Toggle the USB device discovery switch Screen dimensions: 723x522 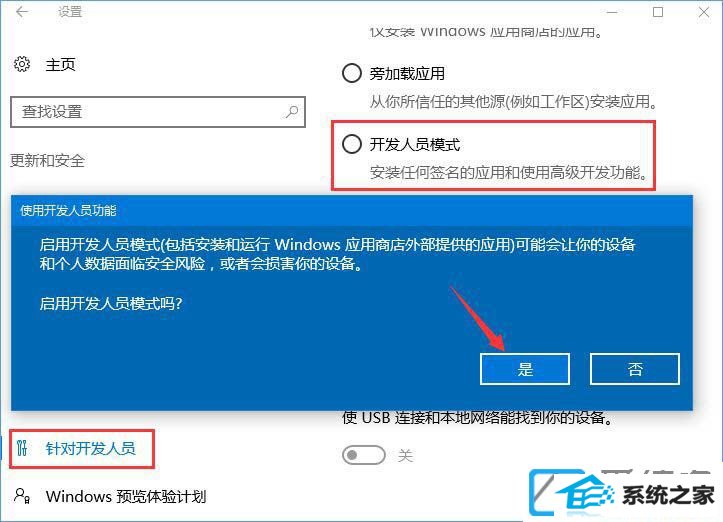click(363, 455)
